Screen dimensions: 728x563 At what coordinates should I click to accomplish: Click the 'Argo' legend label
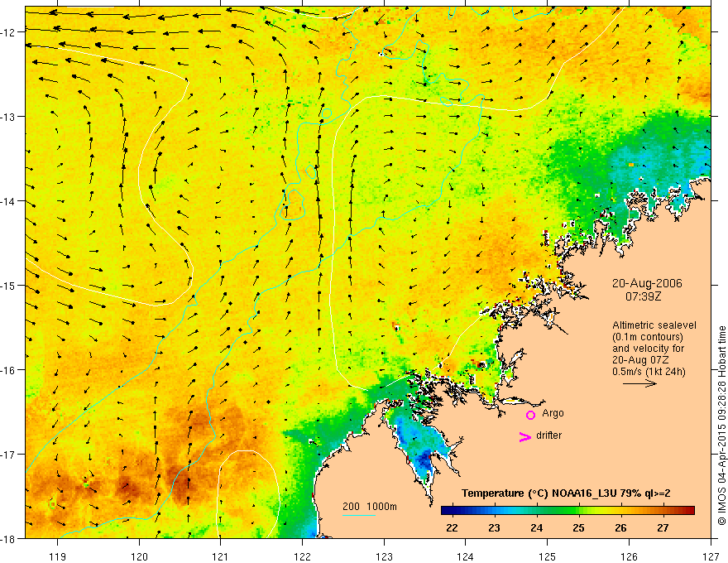point(553,413)
